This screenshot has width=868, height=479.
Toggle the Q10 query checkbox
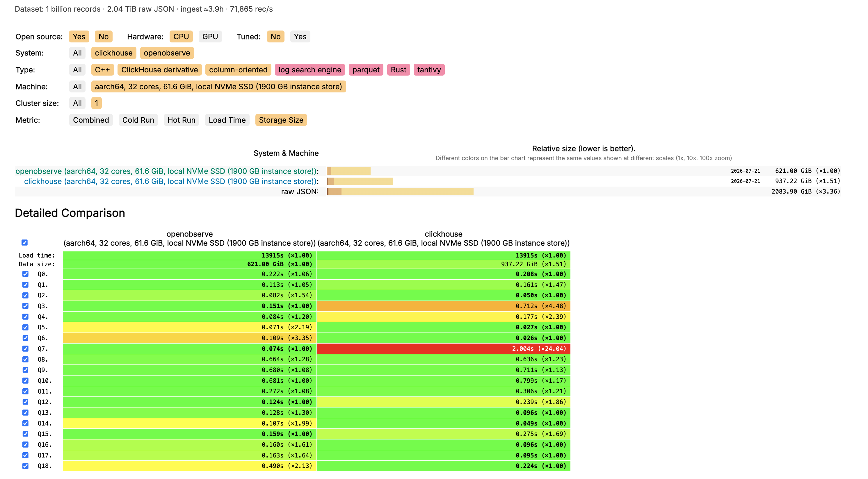click(25, 381)
